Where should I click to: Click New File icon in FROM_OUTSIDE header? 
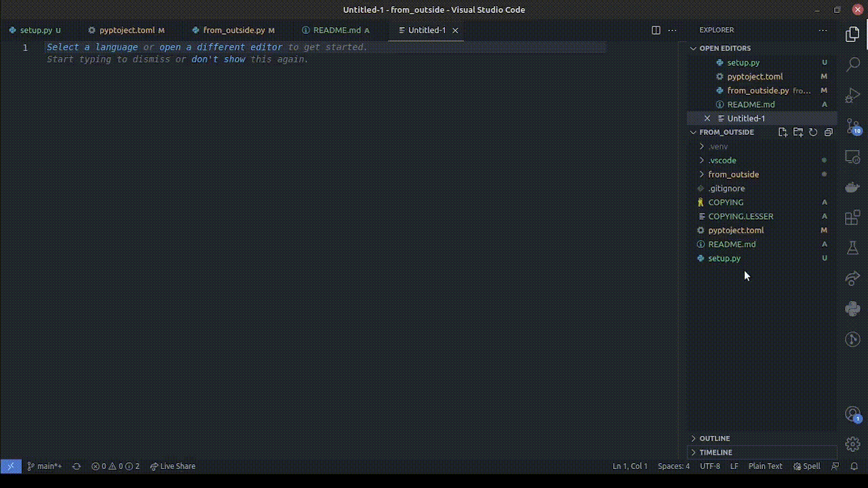point(783,132)
